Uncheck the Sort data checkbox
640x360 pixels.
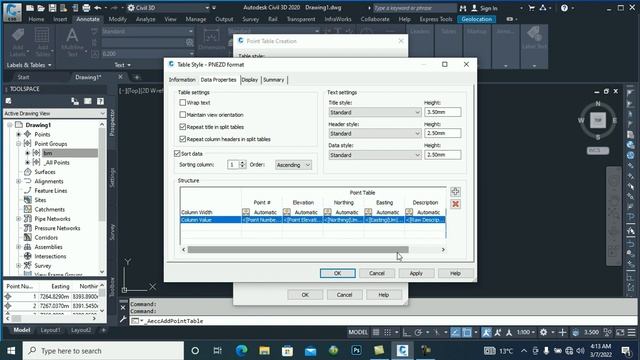coord(177,153)
